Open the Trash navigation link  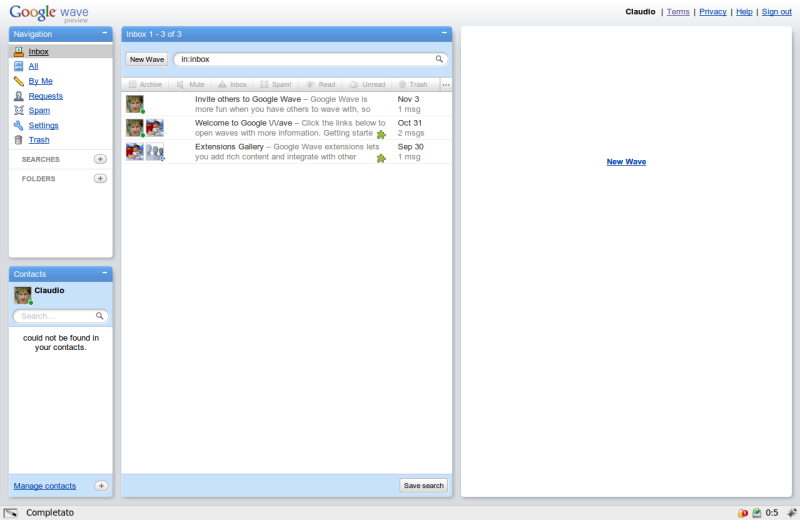pos(39,140)
